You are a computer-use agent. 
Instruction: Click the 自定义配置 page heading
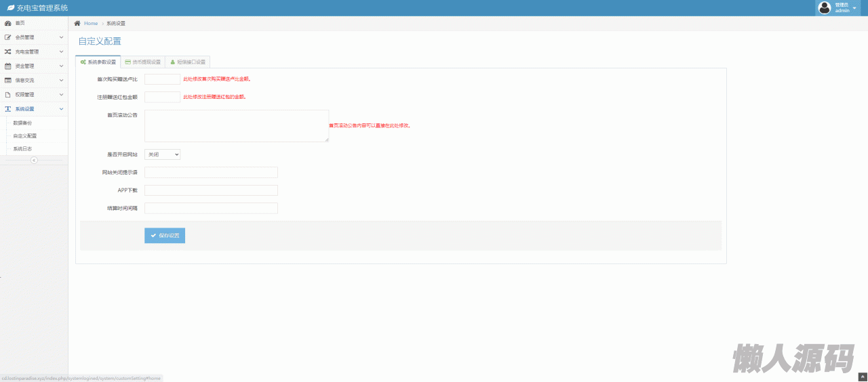(x=100, y=41)
